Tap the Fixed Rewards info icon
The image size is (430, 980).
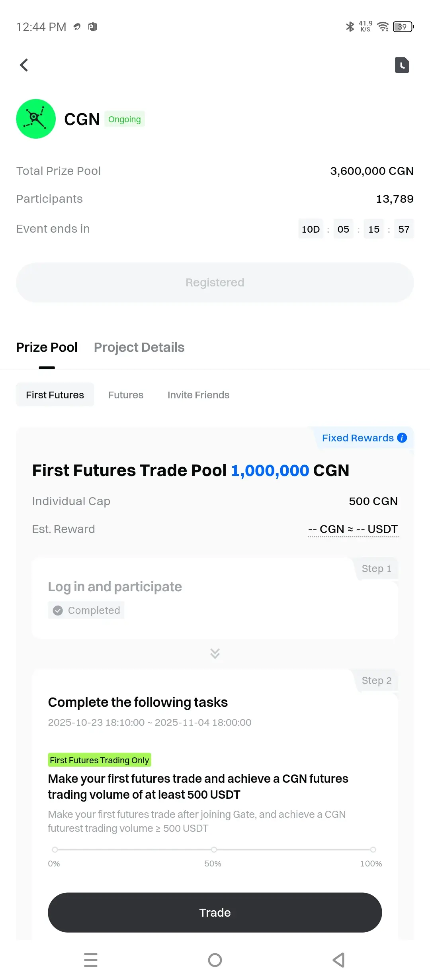tap(402, 438)
